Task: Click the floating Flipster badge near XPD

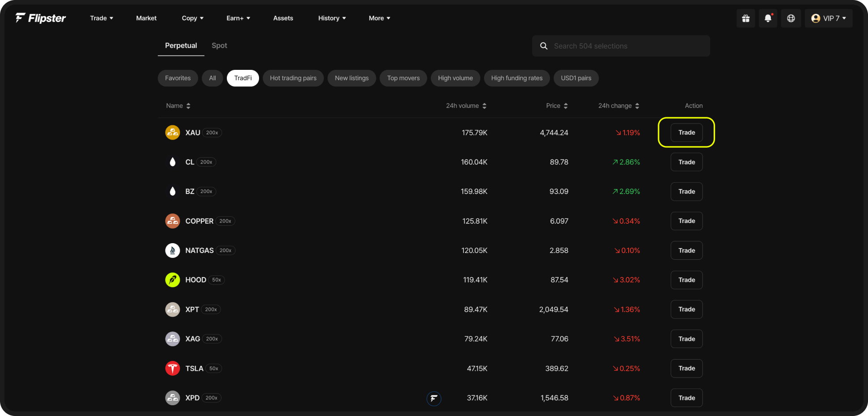Action: [x=434, y=399]
